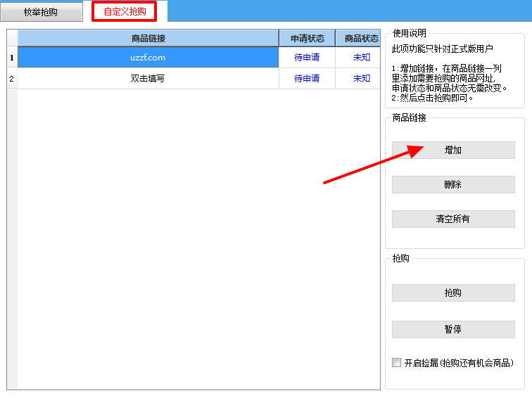This screenshot has height=398, width=532.
Task: Click 未知 product status in row 2
Action: pyautogui.click(x=358, y=78)
